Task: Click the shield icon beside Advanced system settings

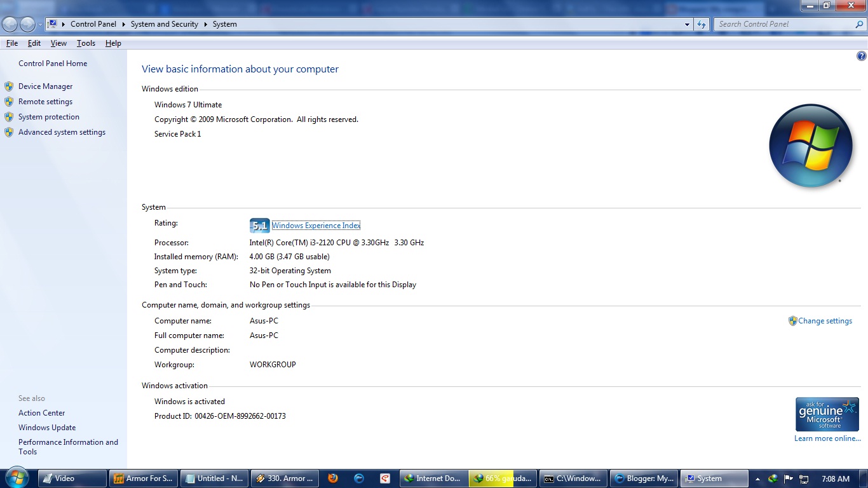Action: 9,132
